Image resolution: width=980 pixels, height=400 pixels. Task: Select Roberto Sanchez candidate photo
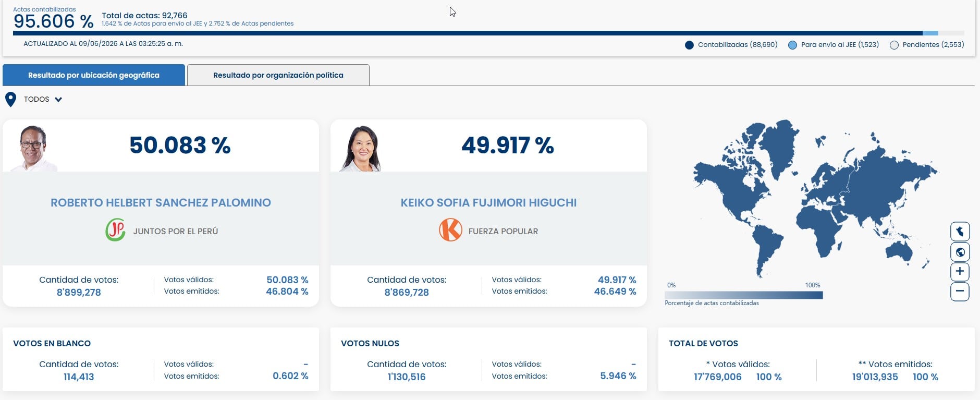(x=34, y=149)
